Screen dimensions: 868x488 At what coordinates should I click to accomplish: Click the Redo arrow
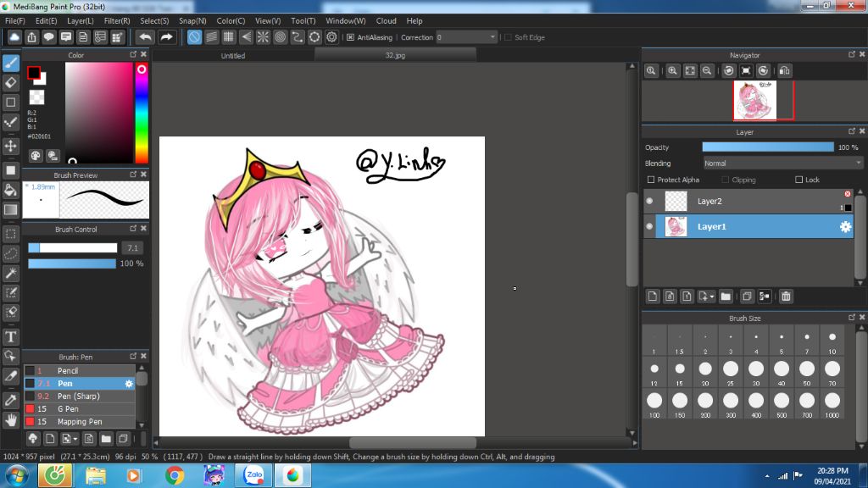166,37
